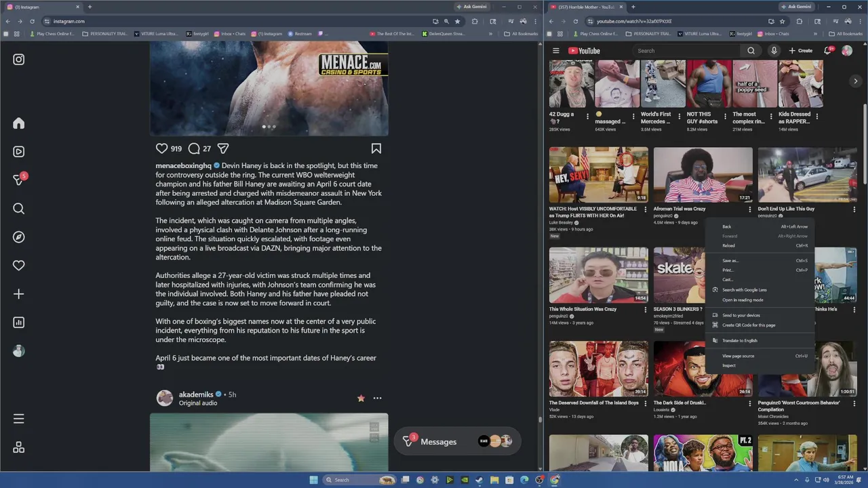The image size is (868, 488).
Task: Bookmark instagram.com with the star icon
Action: pyautogui.click(x=457, y=21)
